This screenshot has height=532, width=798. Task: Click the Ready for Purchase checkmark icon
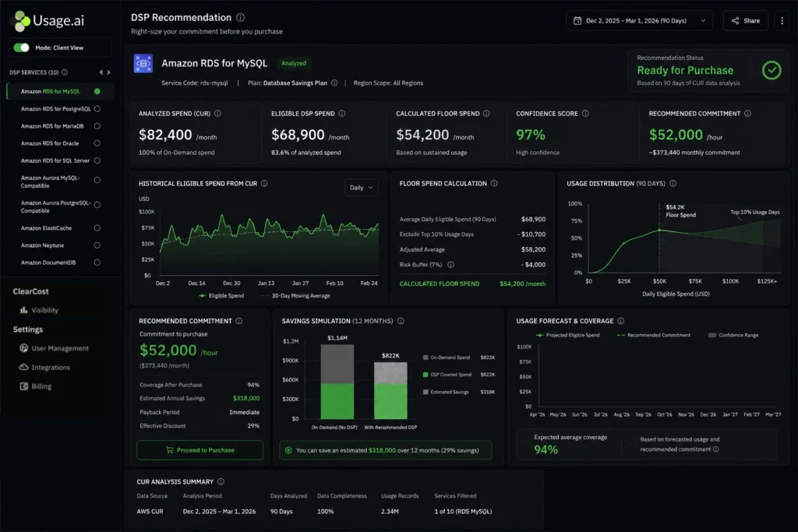[772, 70]
